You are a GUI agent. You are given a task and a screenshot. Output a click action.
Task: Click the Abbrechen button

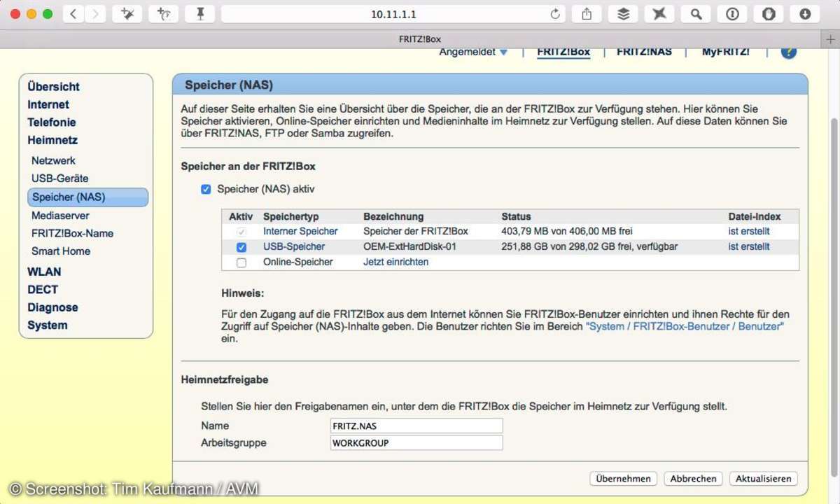pyautogui.click(x=693, y=479)
